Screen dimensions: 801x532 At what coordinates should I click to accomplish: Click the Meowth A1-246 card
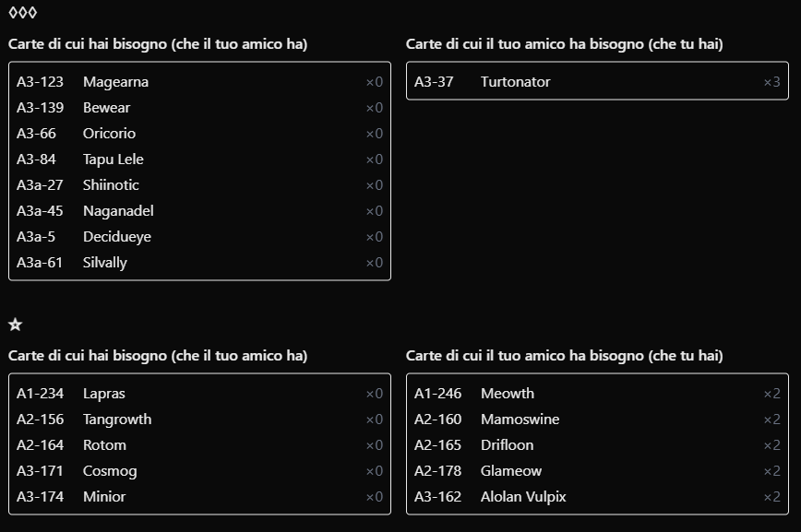click(597, 394)
